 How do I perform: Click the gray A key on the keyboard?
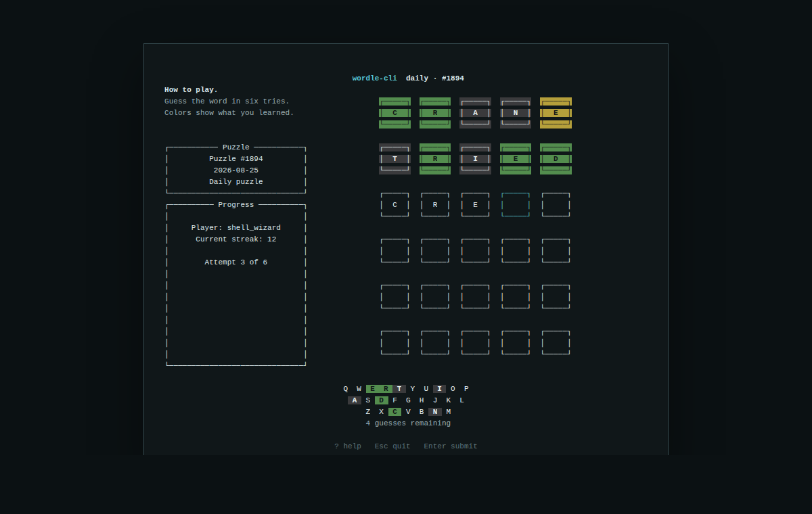tap(355, 400)
